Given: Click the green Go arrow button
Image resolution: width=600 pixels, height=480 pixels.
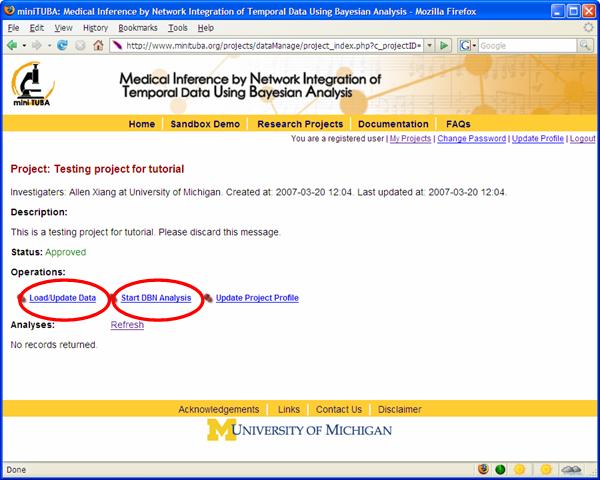Looking at the screenshot, I should pyautogui.click(x=444, y=46).
